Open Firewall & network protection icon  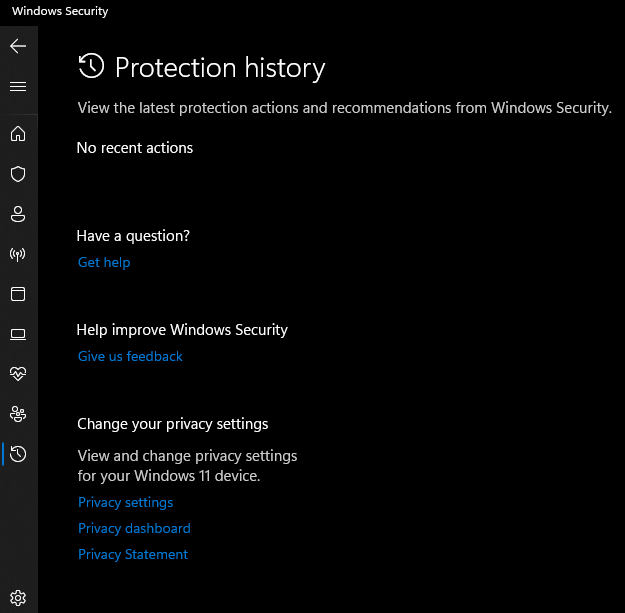click(x=18, y=254)
